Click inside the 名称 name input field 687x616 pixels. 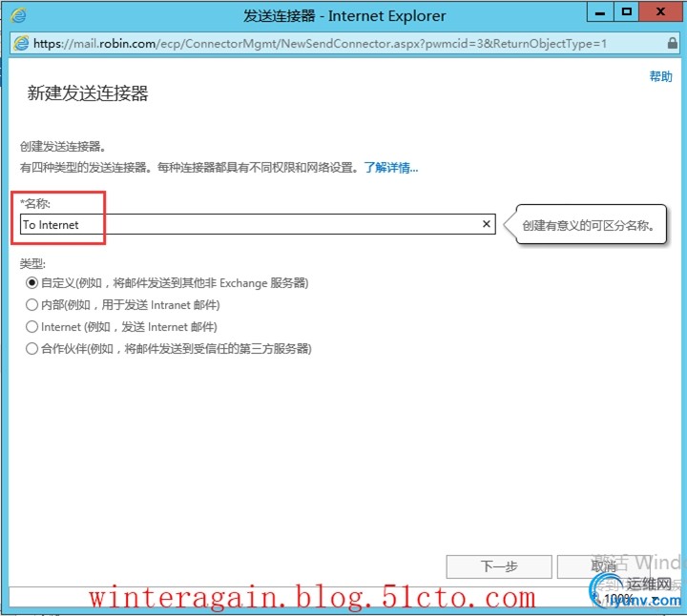pyautogui.click(x=258, y=224)
